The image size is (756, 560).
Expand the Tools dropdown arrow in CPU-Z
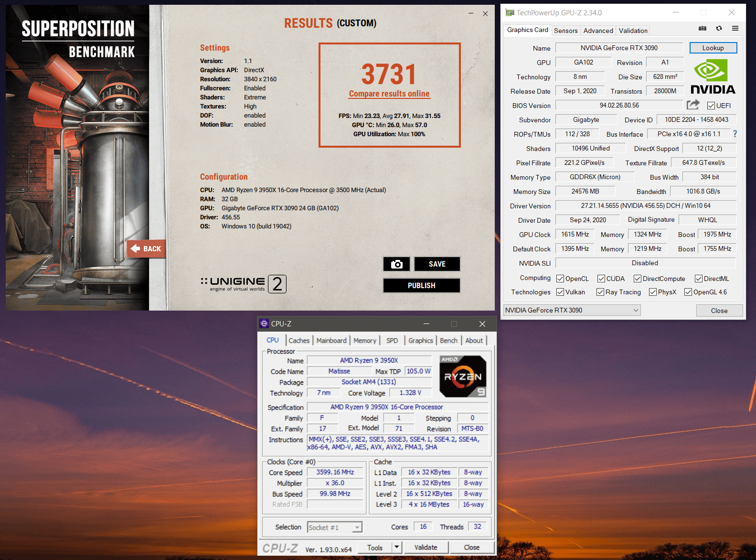coord(396,547)
